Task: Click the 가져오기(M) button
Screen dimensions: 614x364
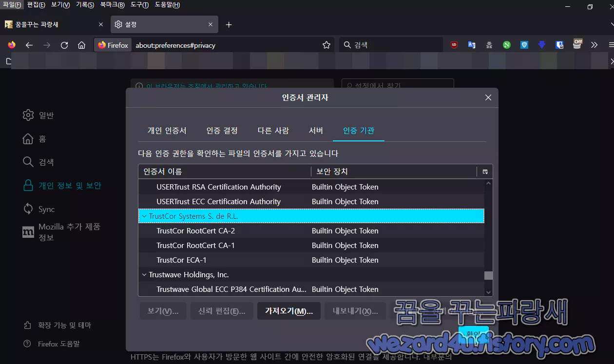Action: (x=288, y=311)
